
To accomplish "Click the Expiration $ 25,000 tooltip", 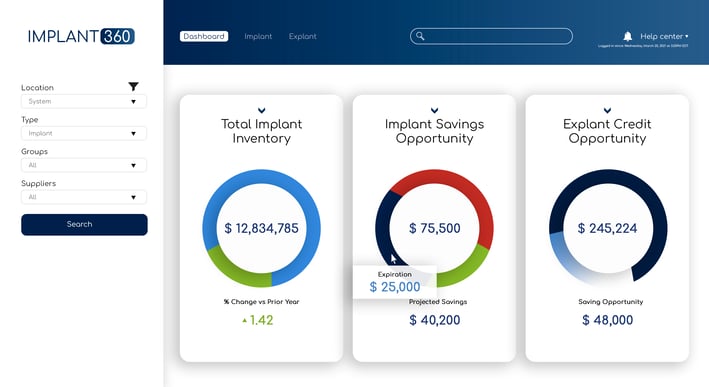I will pos(395,282).
